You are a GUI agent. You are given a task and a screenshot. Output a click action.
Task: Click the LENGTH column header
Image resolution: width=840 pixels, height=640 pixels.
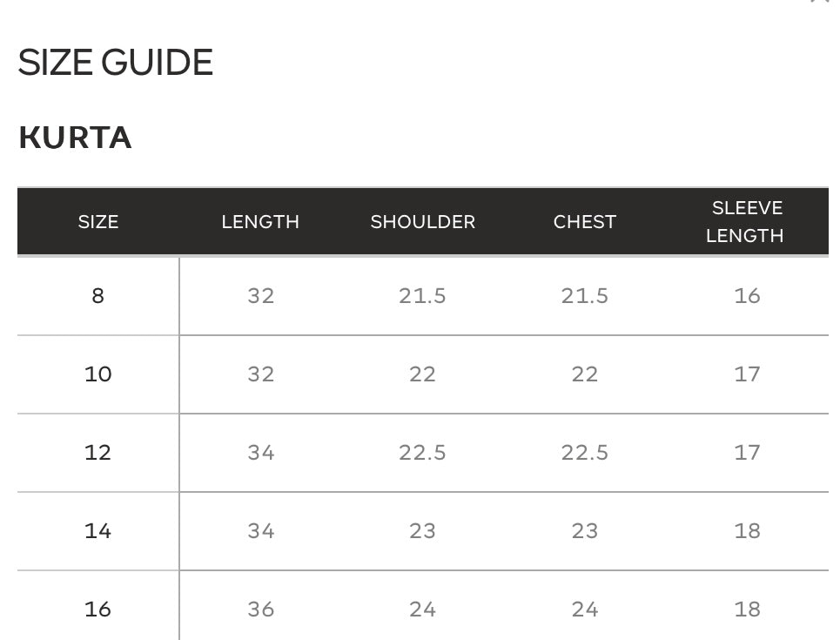coord(260,222)
